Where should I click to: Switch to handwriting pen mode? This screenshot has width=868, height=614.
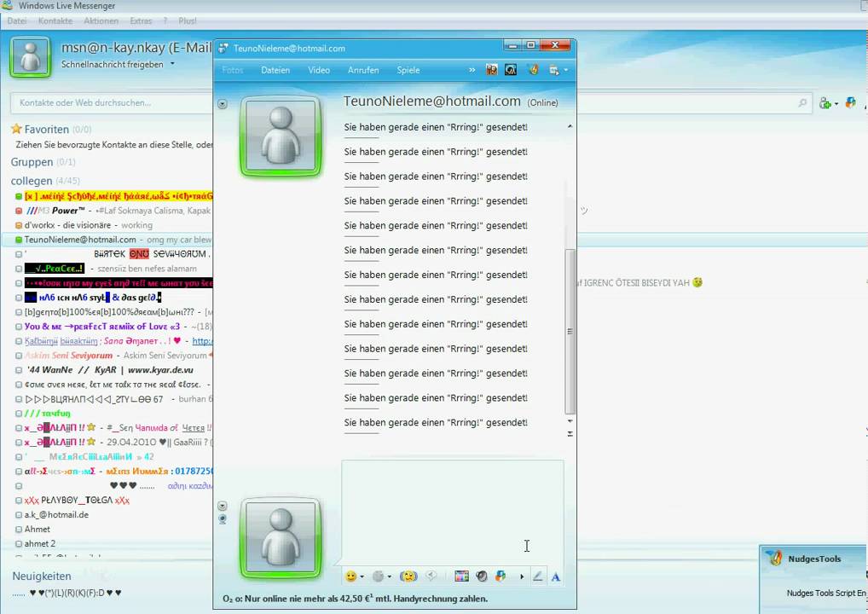point(537,576)
